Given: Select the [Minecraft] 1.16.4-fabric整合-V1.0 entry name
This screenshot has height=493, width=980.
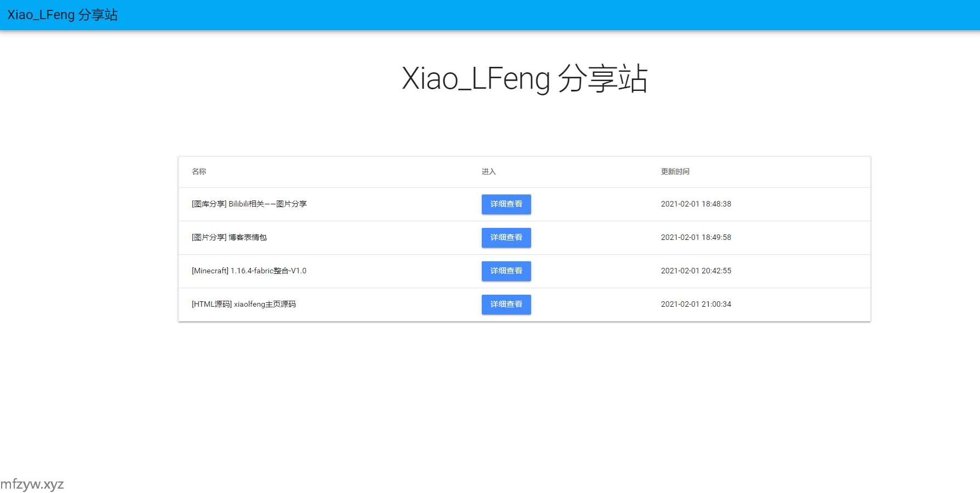Looking at the screenshot, I should pyautogui.click(x=249, y=271).
